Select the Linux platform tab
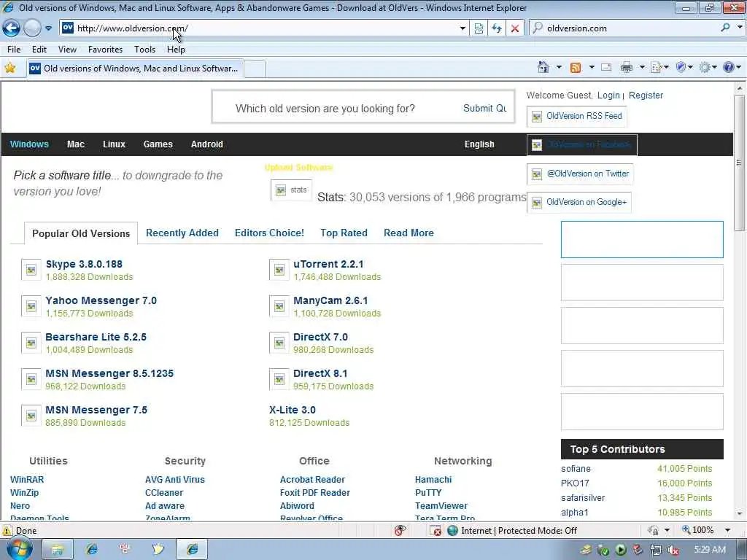 coord(114,144)
